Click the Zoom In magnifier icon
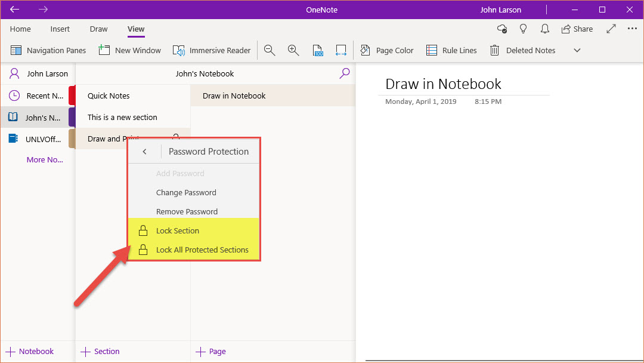Viewport: 644px width, 363px height. click(x=293, y=51)
